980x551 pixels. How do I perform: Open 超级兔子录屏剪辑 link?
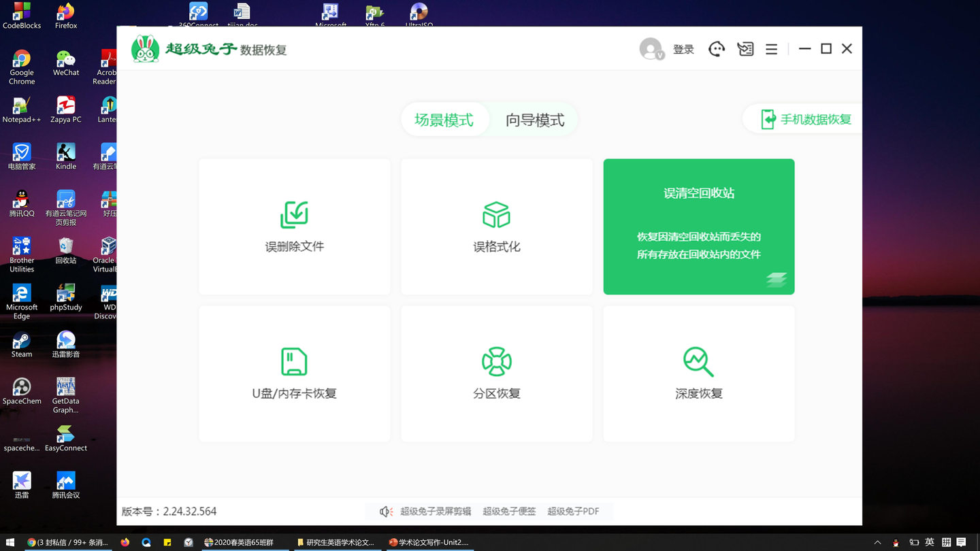click(x=436, y=511)
